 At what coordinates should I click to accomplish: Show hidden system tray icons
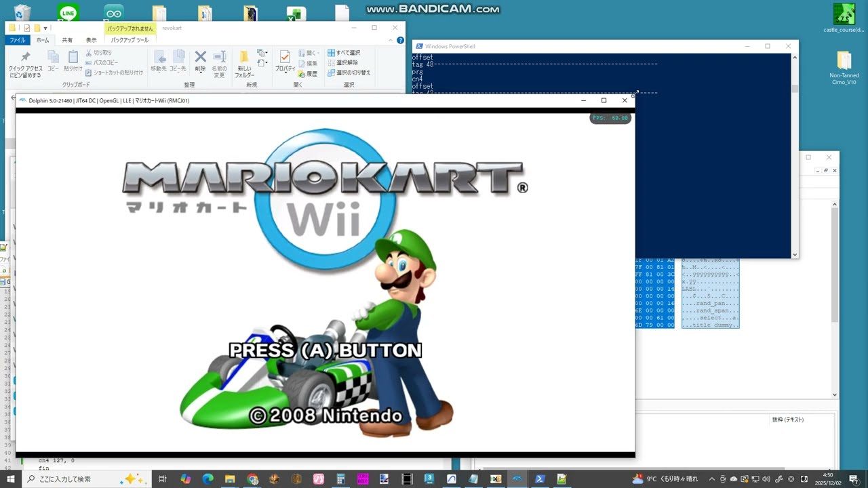pos(711,479)
